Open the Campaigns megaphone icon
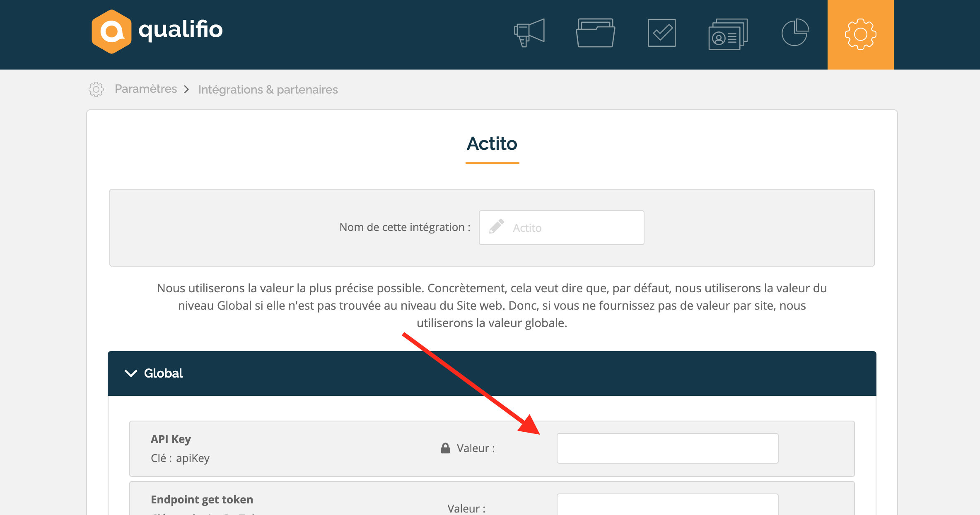This screenshot has height=515, width=980. tap(529, 33)
